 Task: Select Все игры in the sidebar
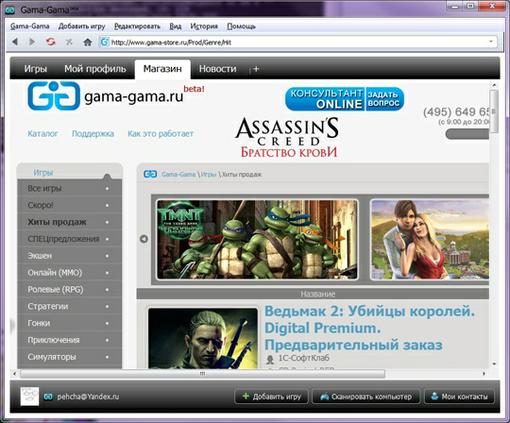tap(70, 188)
